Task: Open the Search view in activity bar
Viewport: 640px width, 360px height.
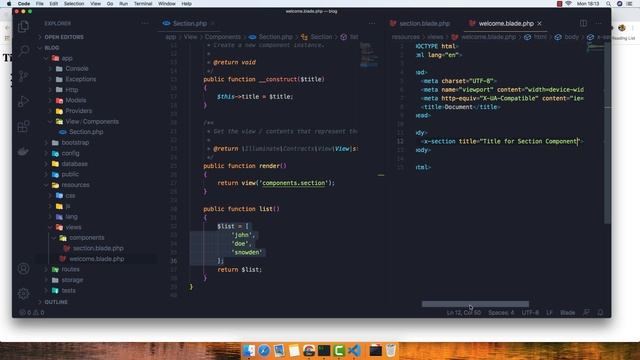Action: click(x=23, y=51)
